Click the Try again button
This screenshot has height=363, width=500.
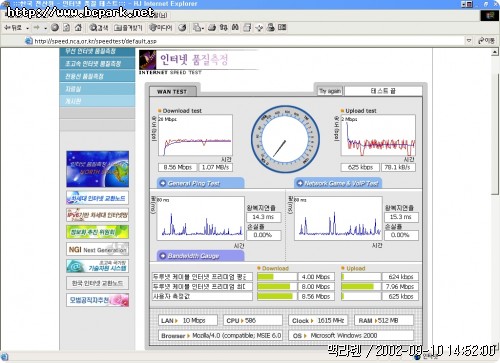pos(330,91)
